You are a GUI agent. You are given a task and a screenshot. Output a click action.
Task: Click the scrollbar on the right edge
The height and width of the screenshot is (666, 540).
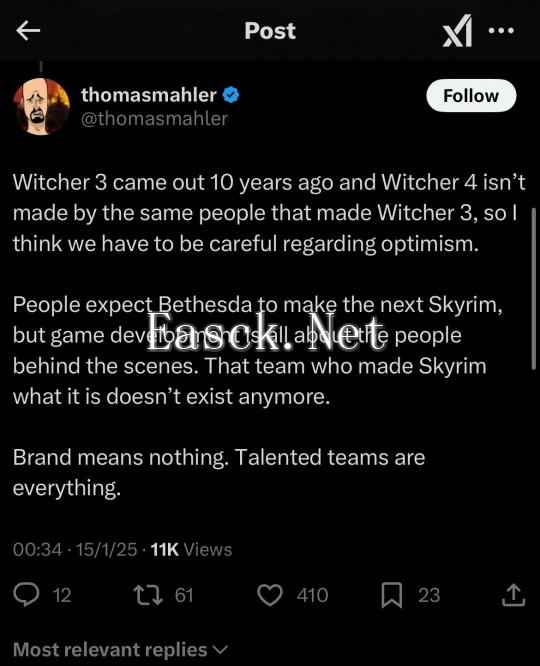534,289
